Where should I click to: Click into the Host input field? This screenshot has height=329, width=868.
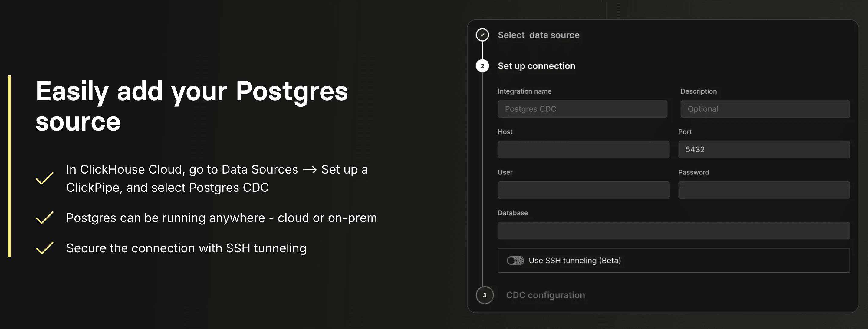click(583, 149)
